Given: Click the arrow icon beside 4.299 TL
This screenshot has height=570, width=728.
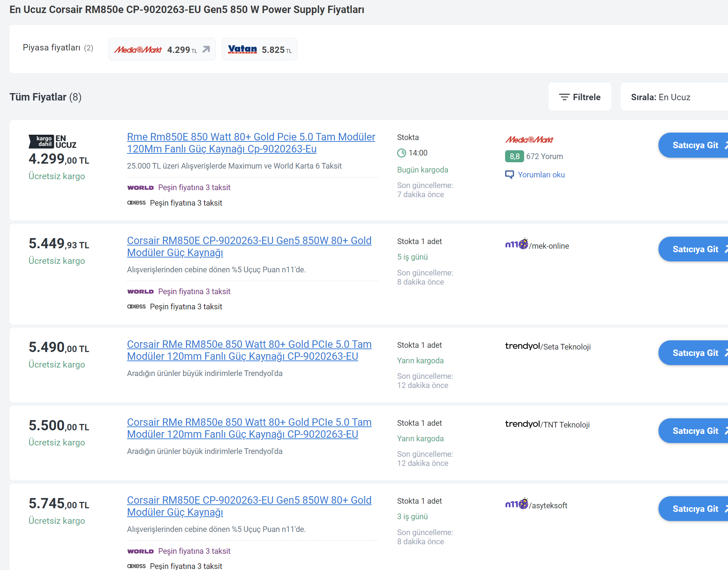Looking at the screenshot, I should tap(206, 49).
